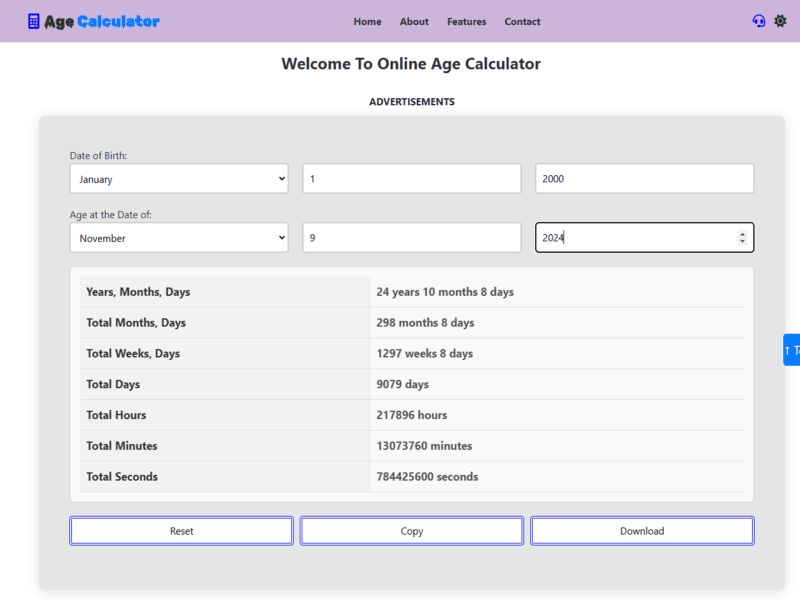Click the birth day field showing 1
This screenshot has width=800, height=600.
pyautogui.click(x=411, y=179)
